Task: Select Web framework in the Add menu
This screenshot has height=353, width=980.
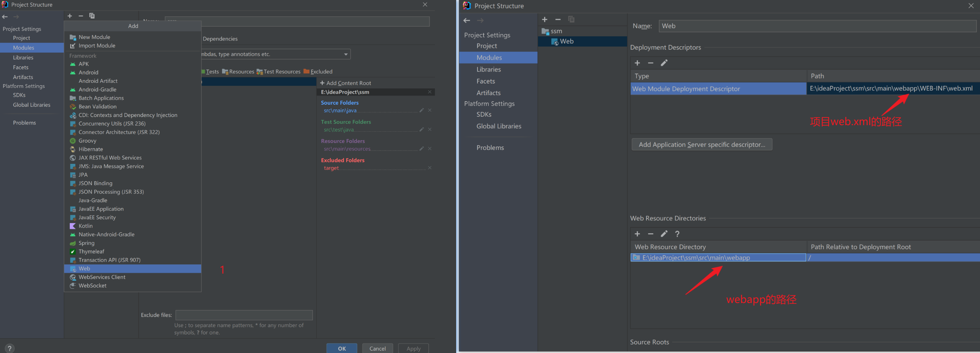Action: [x=84, y=269]
